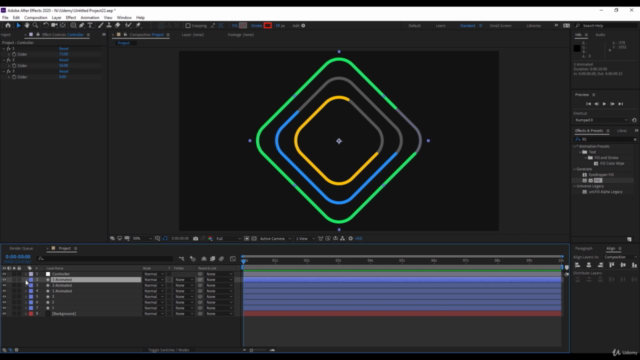The image size is (640, 360).
Task: Open the viewer magnification 50% dropdown
Action: coord(142,238)
